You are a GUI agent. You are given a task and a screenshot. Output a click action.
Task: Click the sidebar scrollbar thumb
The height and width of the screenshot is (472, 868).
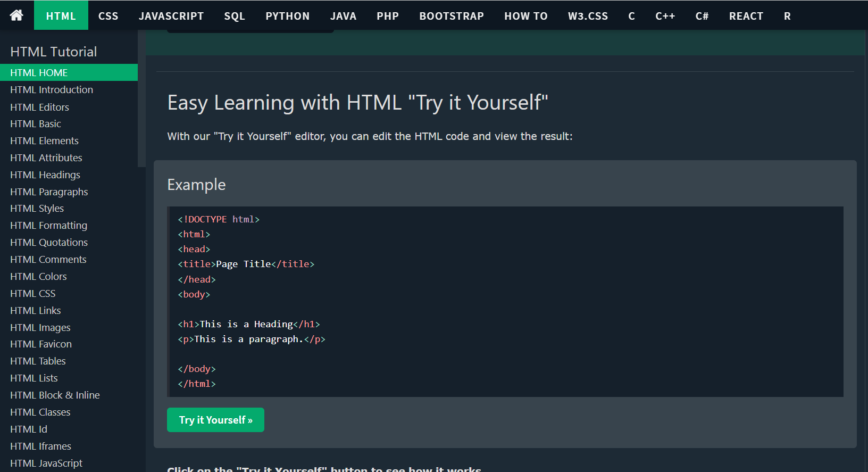[141, 98]
